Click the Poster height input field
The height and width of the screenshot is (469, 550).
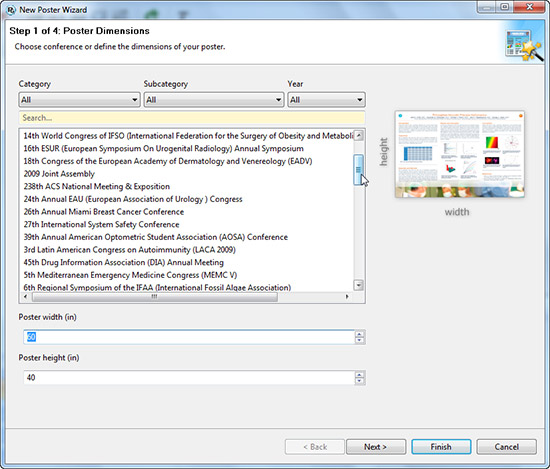(x=189, y=378)
